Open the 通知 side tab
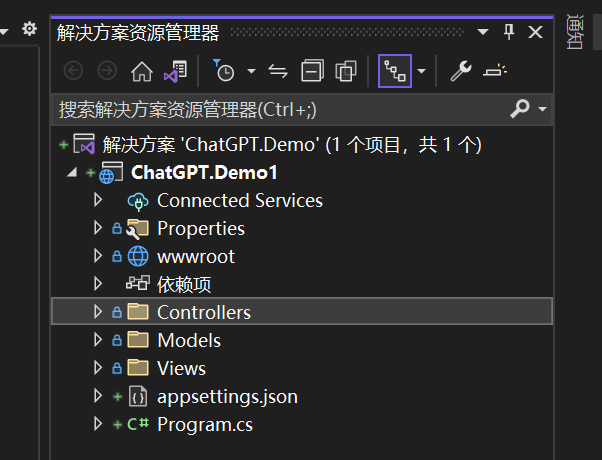Viewport: 602px width, 460px height. click(x=575, y=32)
